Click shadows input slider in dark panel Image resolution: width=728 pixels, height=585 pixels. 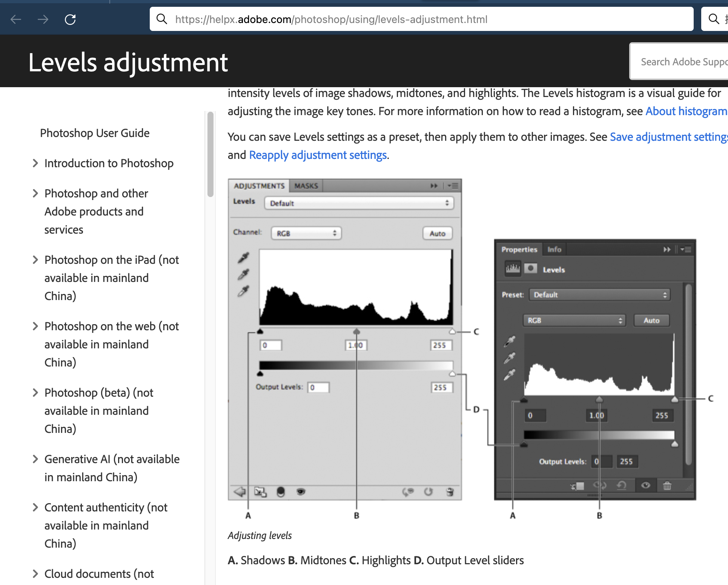tap(524, 400)
